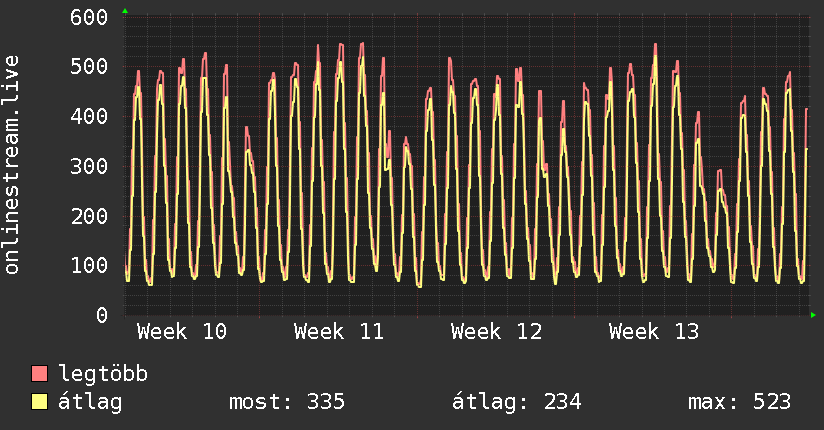Viewport: 824px width, 430px height.
Task: Click the 500 y-axis value
Action: [89, 67]
